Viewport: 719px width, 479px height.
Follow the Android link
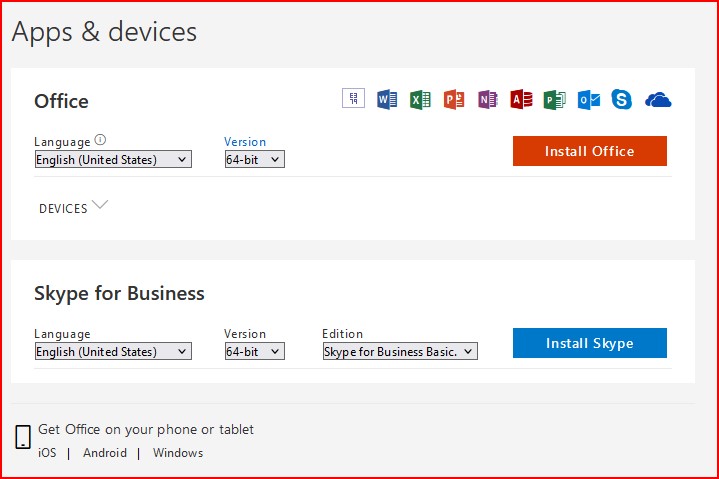point(105,453)
